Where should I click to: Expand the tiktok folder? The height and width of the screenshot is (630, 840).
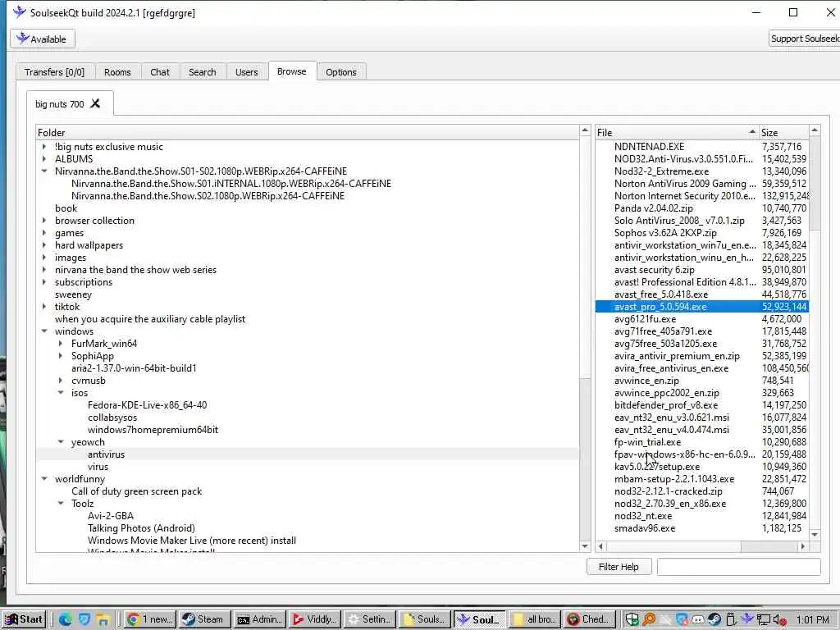coord(44,307)
